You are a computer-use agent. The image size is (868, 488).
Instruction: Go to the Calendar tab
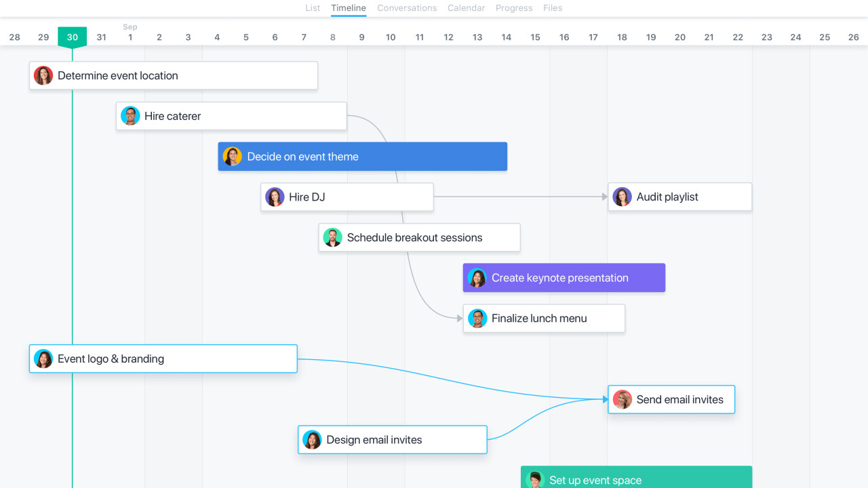tap(466, 8)
